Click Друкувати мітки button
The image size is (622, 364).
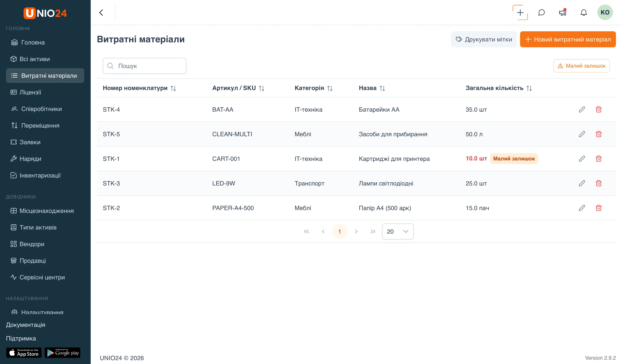(484, 39)
